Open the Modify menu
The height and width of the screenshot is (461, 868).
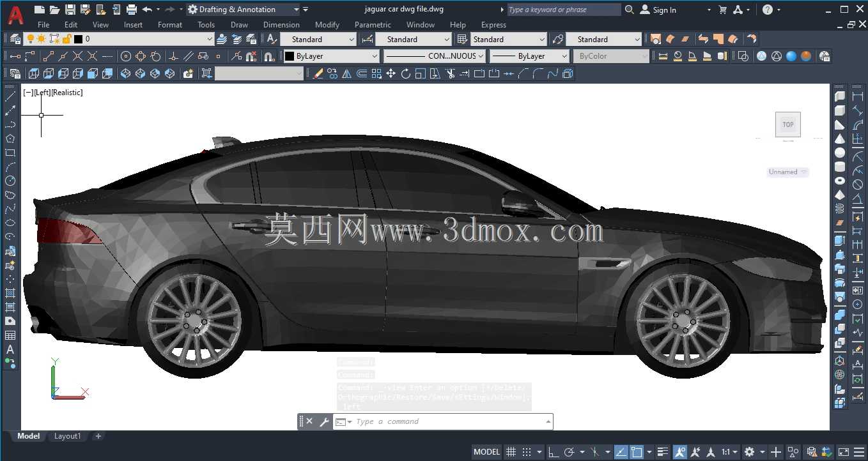click(327, 25)
